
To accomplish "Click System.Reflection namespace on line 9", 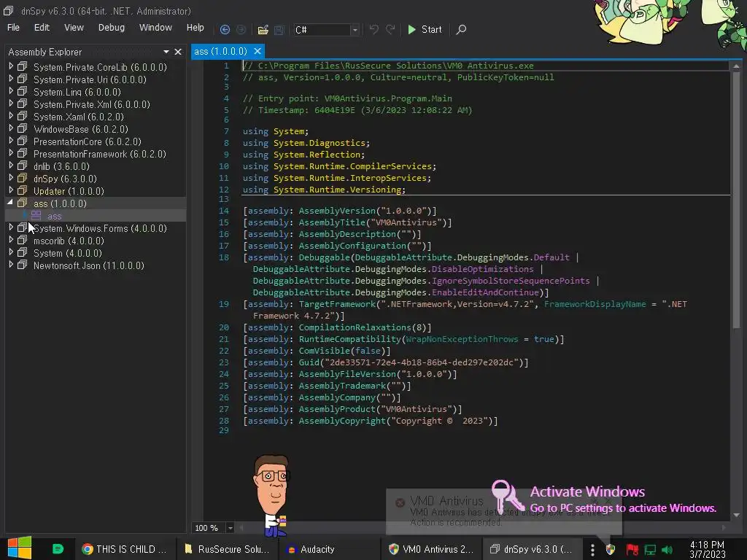I will coord(317,155).
